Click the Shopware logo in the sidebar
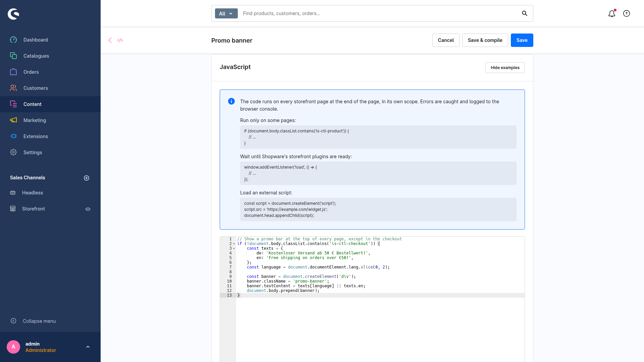644x362 pixels. pyautogui.click(x=13, y=14)
